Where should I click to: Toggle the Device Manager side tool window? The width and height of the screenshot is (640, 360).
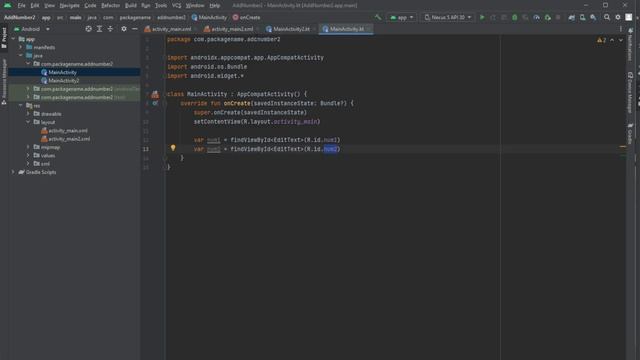tap(631, 93)
